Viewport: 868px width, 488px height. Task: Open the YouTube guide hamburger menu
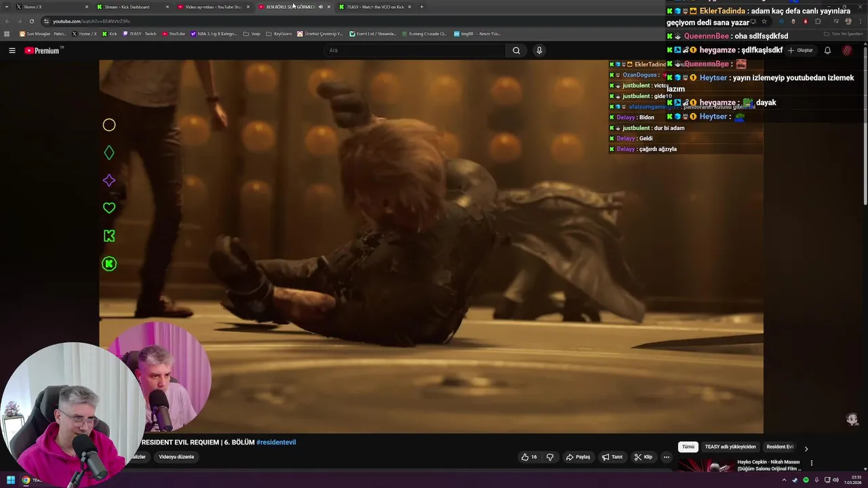click(12, 50)
